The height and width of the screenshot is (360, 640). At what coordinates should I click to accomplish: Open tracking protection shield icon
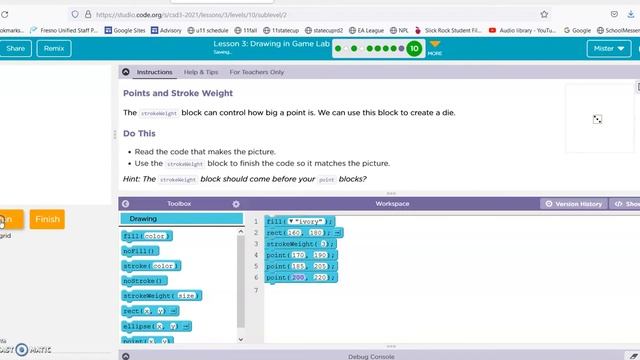point(75,14)
